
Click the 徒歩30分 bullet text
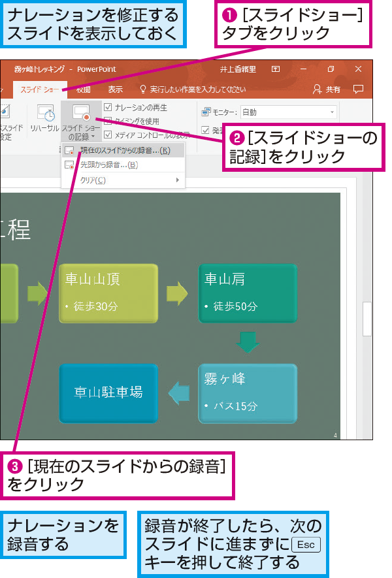pos(96,306)
